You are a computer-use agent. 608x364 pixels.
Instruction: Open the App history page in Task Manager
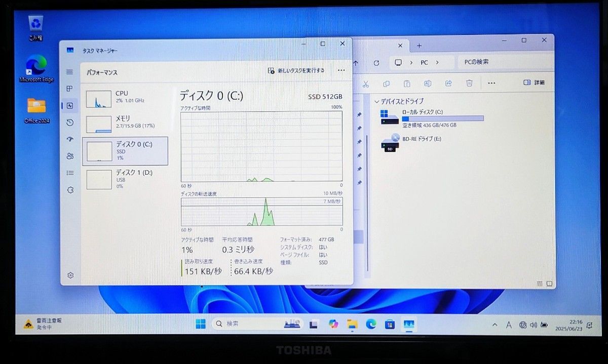[x=69, y=122]
